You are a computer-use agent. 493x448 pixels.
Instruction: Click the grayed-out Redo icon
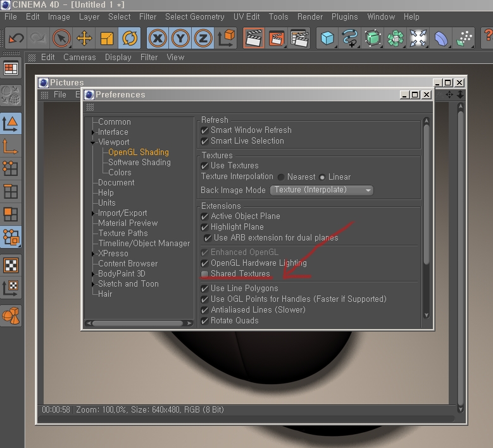coord(39,38)
